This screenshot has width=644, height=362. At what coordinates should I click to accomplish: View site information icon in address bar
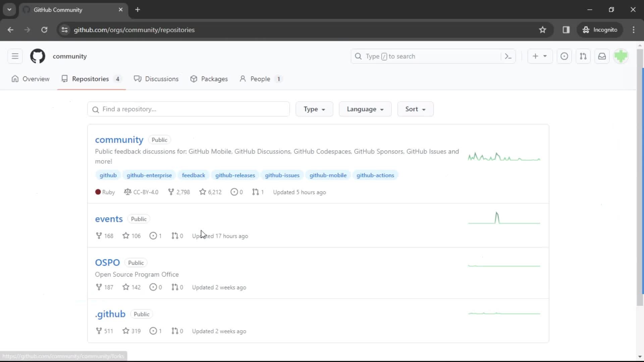65,30
